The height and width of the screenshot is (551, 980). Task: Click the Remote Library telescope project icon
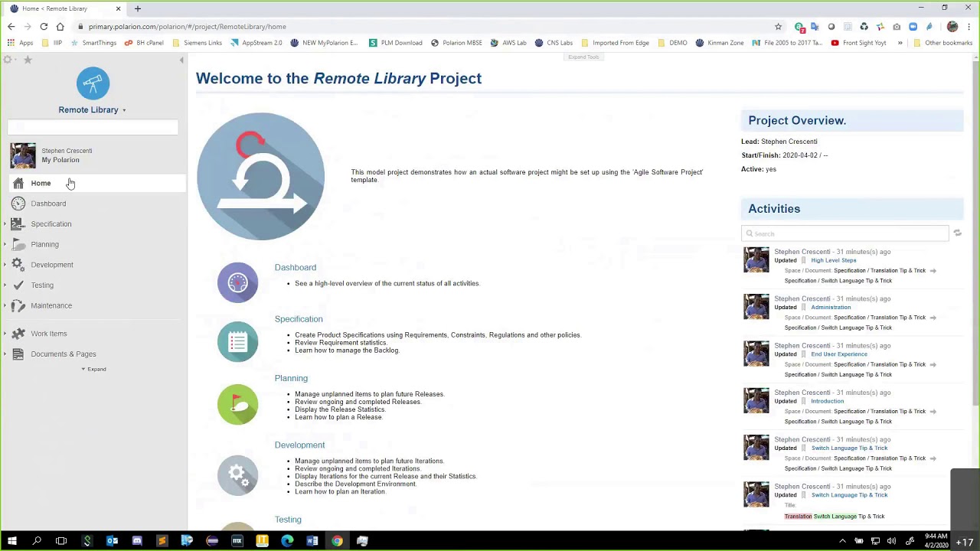(93, 83)
